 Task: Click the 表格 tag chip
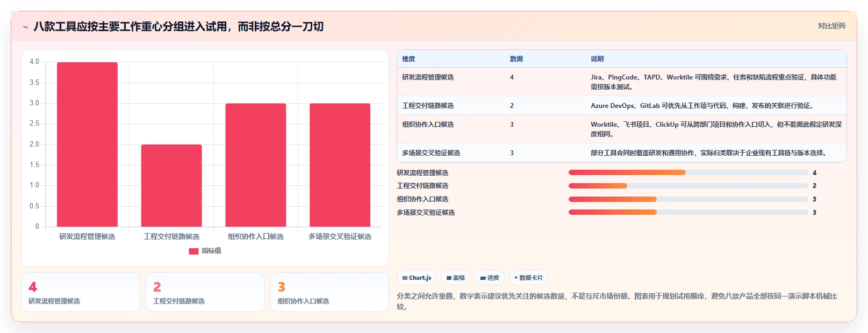point(455,278)
